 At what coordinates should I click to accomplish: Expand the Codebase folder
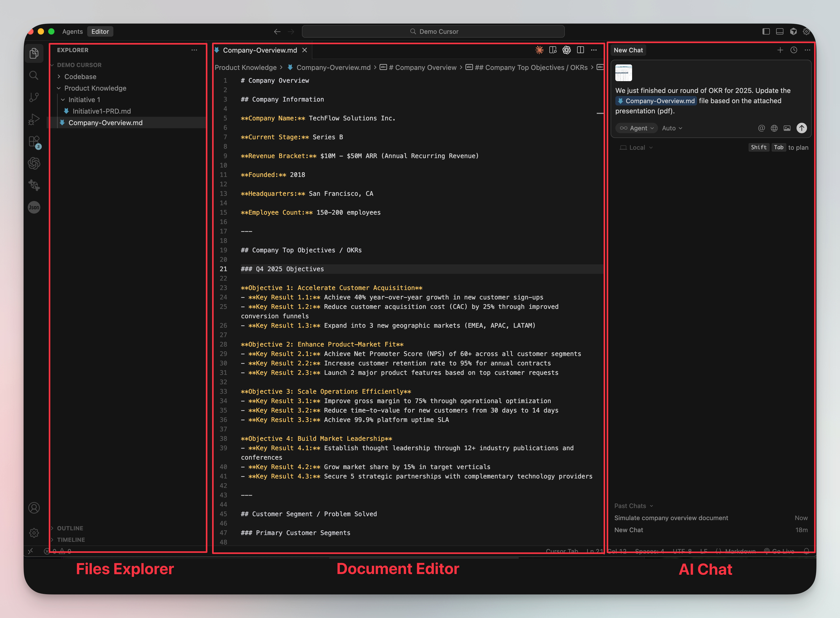tap(80, 77)
